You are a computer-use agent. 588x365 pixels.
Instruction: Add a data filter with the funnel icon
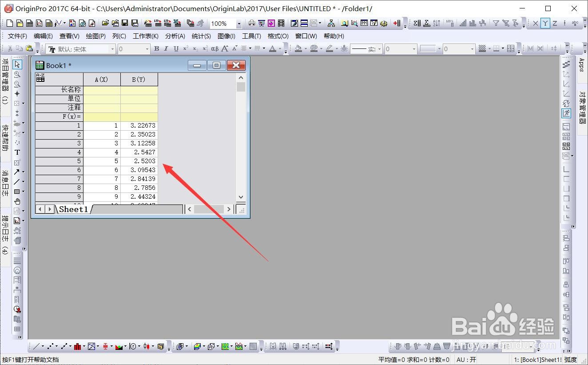click(x=496, y=23)
